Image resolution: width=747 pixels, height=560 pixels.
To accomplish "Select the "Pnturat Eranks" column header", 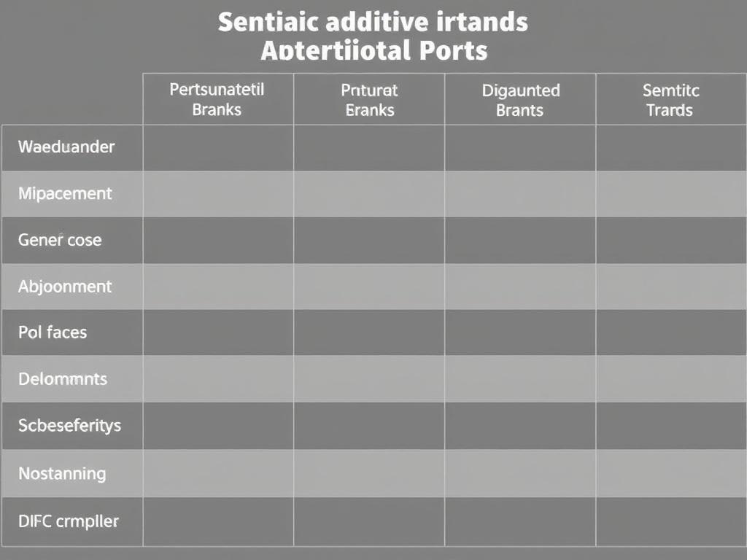I will [x=369, y=100].
